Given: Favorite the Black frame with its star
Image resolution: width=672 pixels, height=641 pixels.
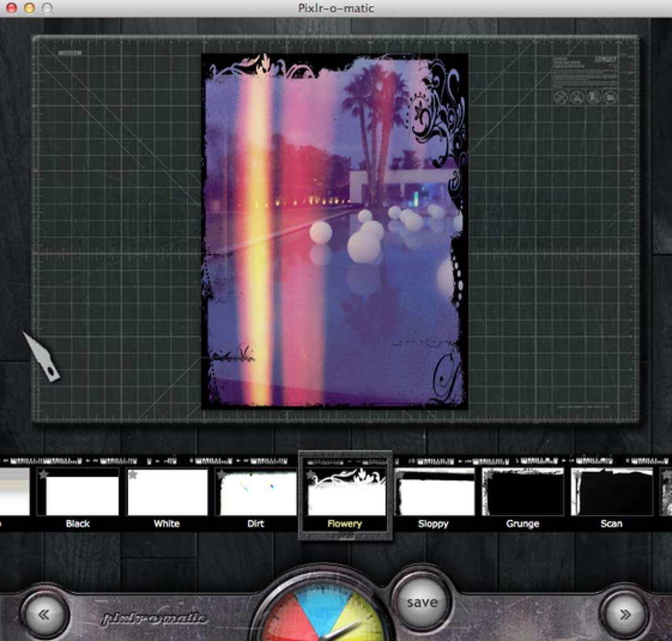Looking at the screenshot, I should [43, 474].
